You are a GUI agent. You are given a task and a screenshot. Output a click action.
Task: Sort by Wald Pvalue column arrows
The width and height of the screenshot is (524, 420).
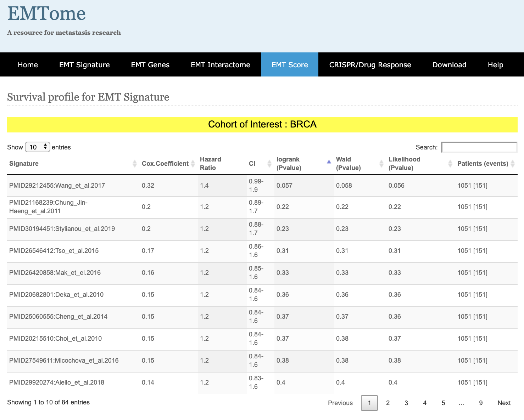coord(381,164)
